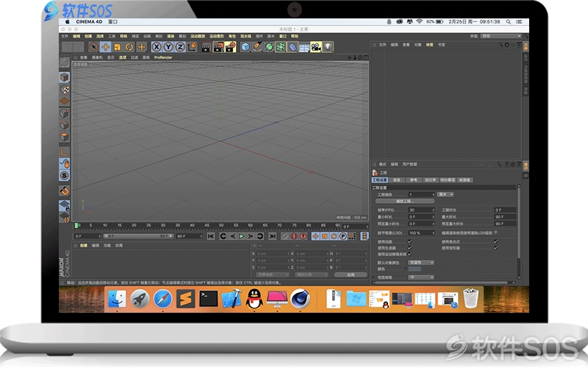Screen dimensions: 588x368
Task: Open the 用户数据 menu in the attribute manager
Action: tap(409, 164)
